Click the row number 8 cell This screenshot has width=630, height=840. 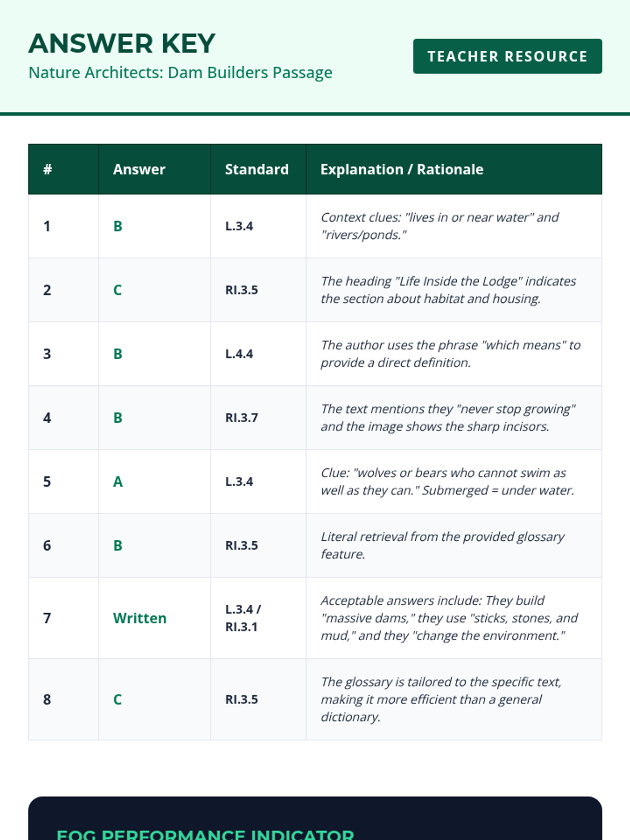coord(47,699)
